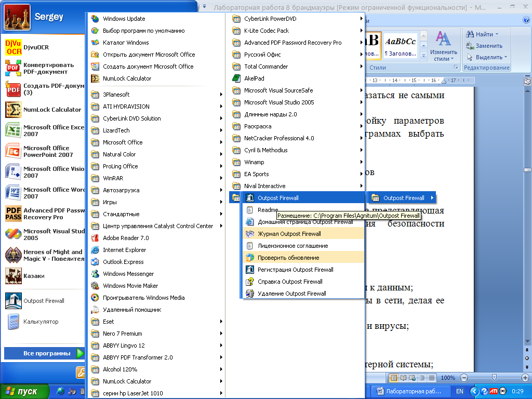Screen dimensions: 532x399
Task: Open Каталог Windows
Action: click(x=157, y=43)
